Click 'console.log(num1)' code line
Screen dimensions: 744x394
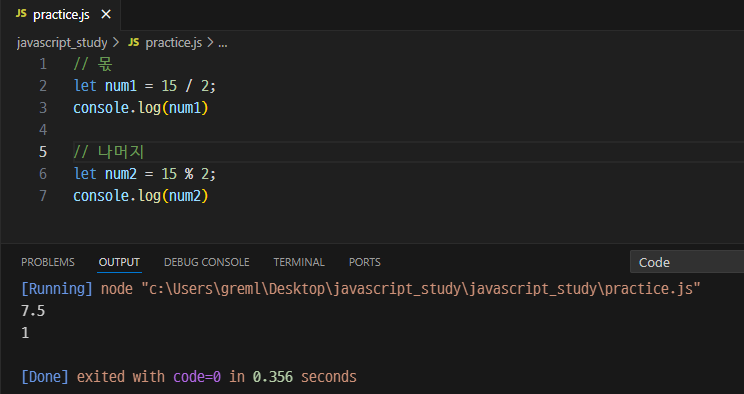coord(141,108)
